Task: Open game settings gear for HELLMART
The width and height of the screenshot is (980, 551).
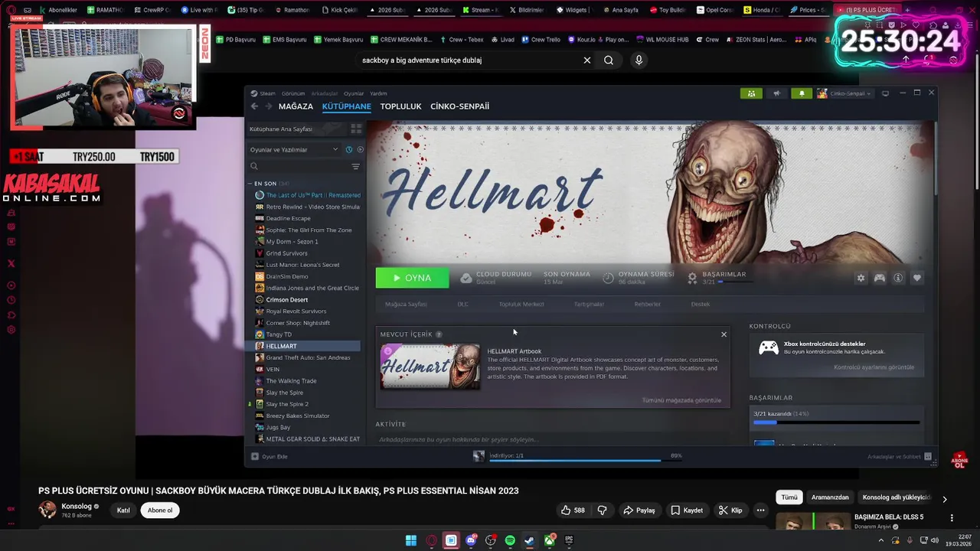Action: click(x=861, y=278)
